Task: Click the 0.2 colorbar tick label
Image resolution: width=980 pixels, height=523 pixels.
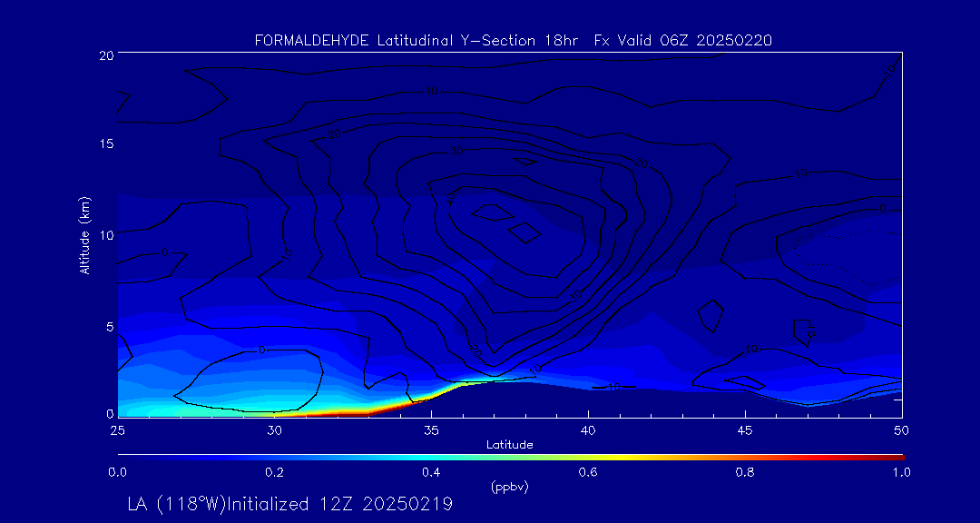Action: click(x=274, y=472)
